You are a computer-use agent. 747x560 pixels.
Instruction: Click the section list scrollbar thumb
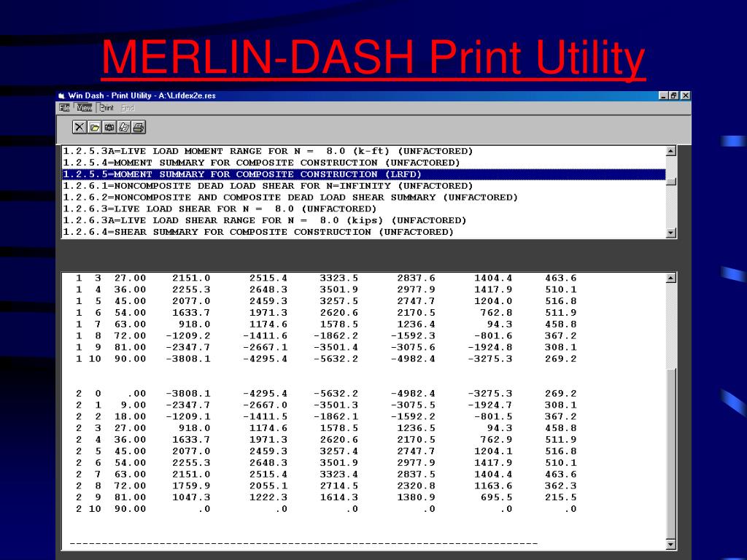point(671,182)
